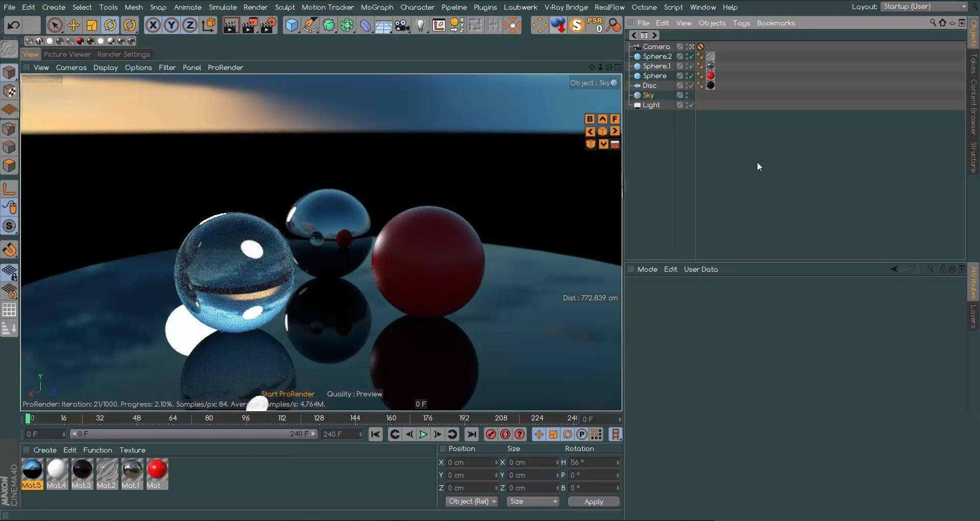This screenshot has width=980, height=521.
Task: Click Start ProRender in the viewport
Action: [x=288, y=394]
